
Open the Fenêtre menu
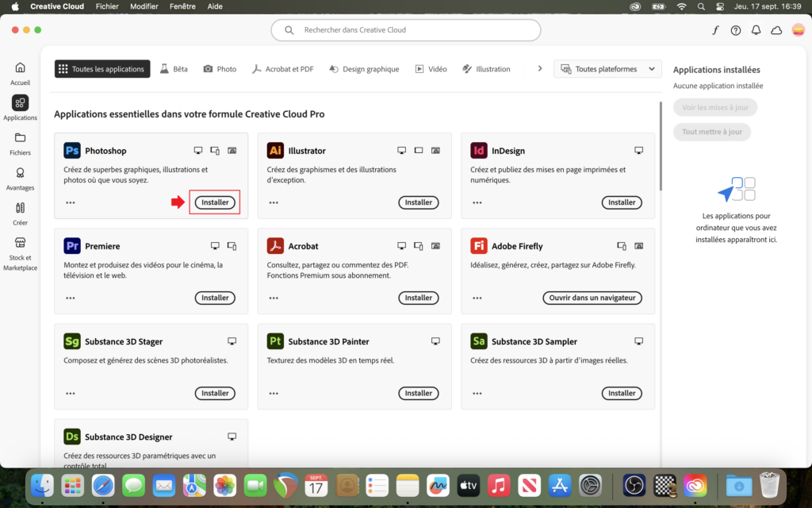click(x=183, y=6)
